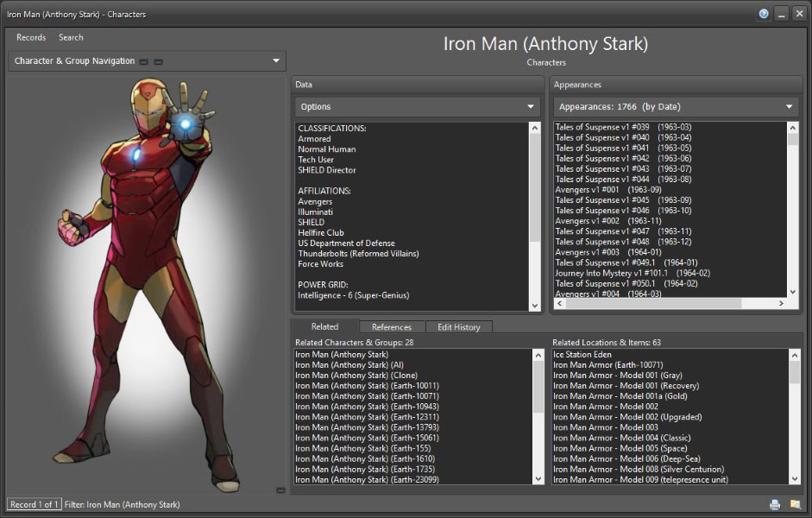Click the left small button beside Character & Group Navigation
This screenshot has width=812, height=518.
[144, 61]
